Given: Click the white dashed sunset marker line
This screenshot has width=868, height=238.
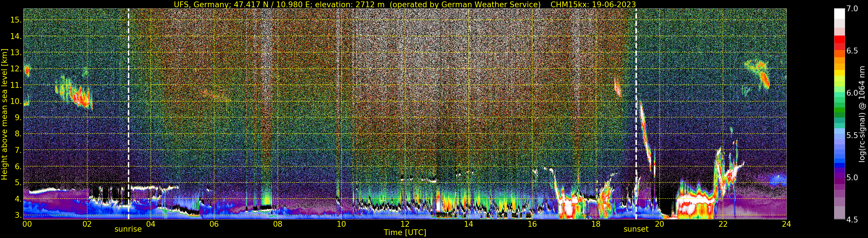Looking at the screenshot, I should (x=636, y=114).
